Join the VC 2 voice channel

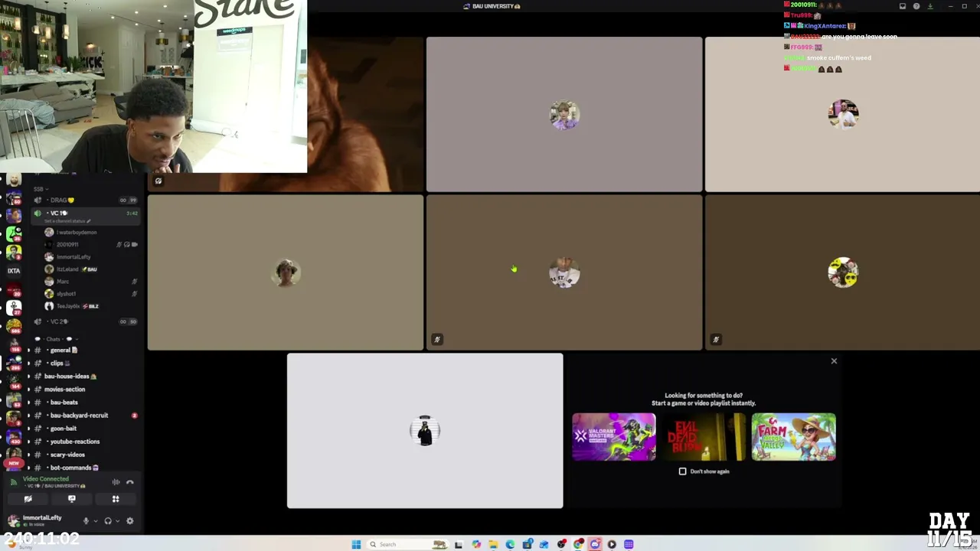[84, 321]
